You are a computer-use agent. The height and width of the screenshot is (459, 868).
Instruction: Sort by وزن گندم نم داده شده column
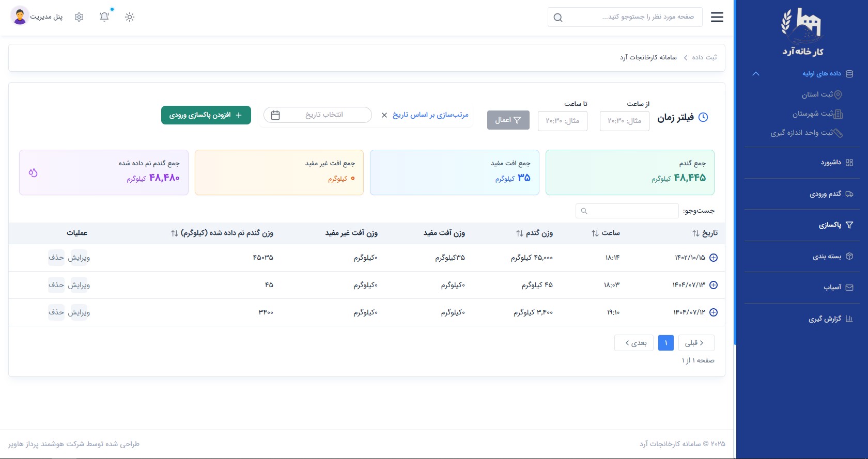click(x=222, y=233)
